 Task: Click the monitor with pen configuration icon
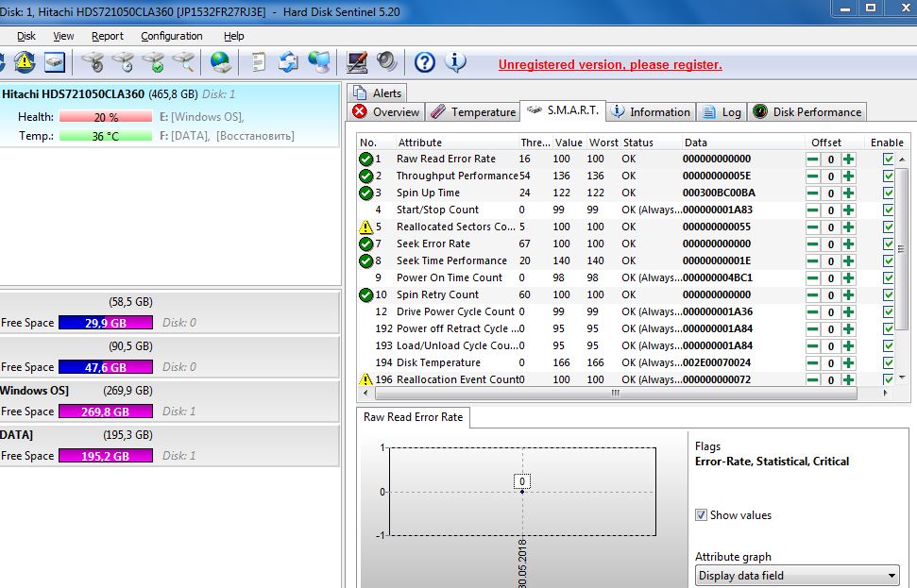[357, 62]
